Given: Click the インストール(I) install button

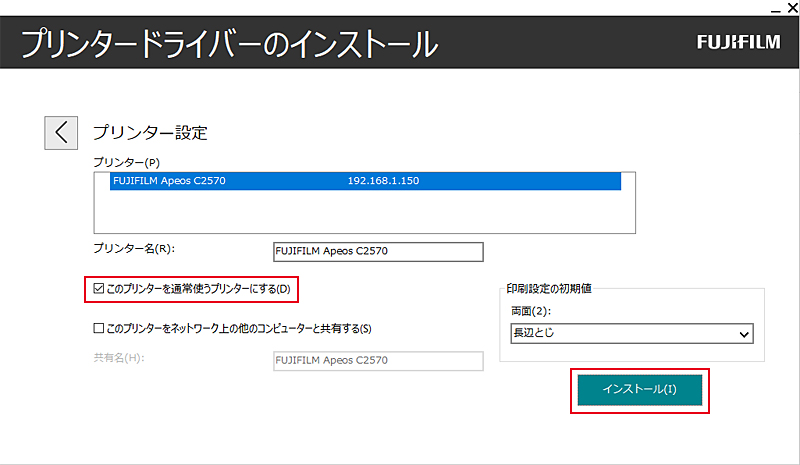Looking at the screenshot, I should (x=640, y=390).
